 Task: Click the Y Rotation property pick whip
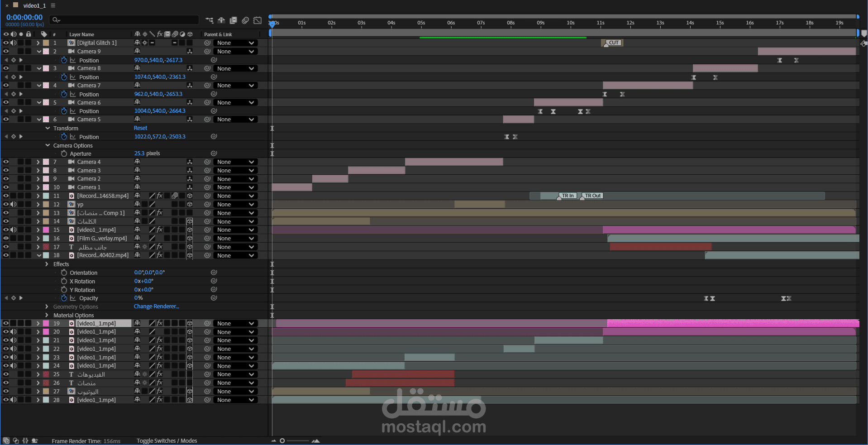214,290
